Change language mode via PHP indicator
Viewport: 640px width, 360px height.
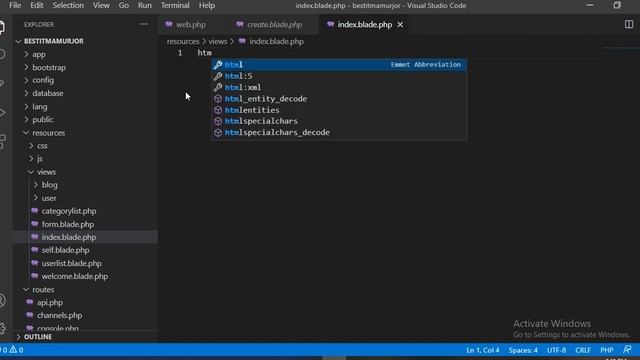point(607,350)
